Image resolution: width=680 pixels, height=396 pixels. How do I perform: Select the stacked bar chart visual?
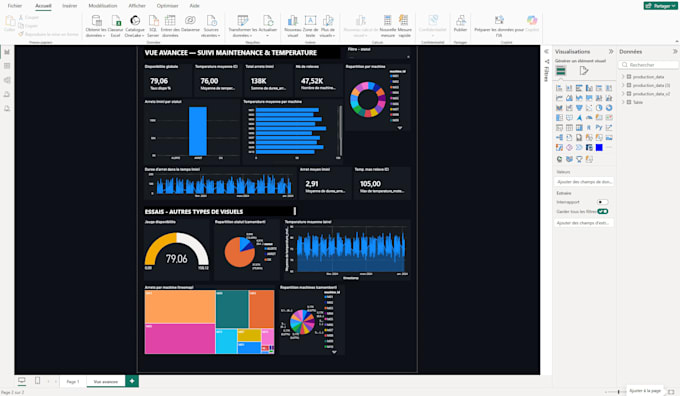[559, 88]
